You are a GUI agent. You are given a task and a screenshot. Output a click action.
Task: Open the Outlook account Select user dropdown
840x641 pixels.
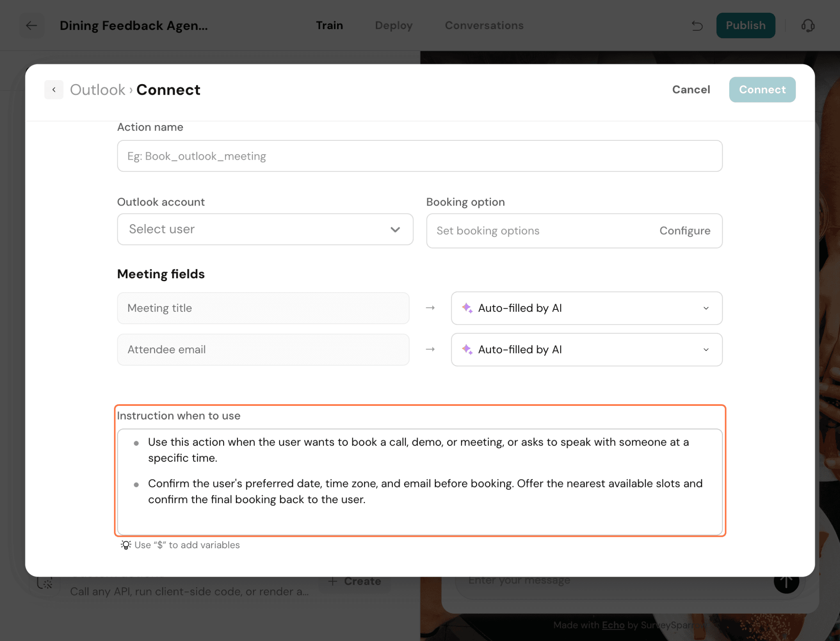[x=265, y=229]
